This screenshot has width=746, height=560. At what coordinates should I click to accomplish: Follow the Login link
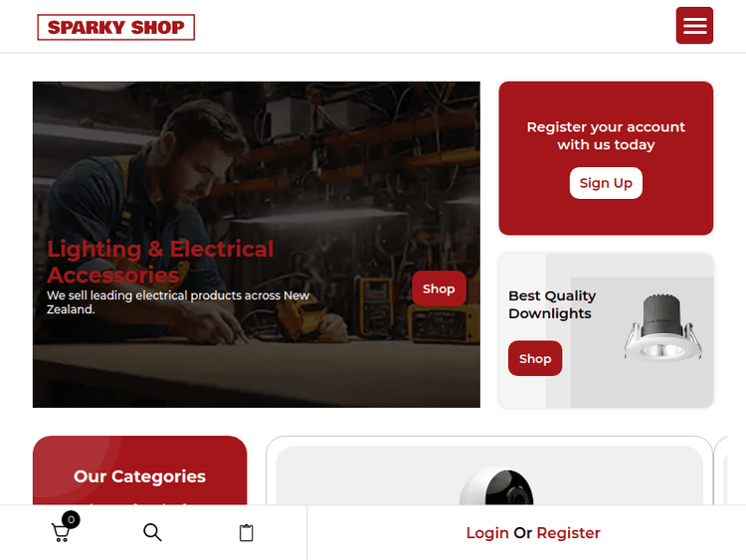pyautogui.click(x=487, y=533)
